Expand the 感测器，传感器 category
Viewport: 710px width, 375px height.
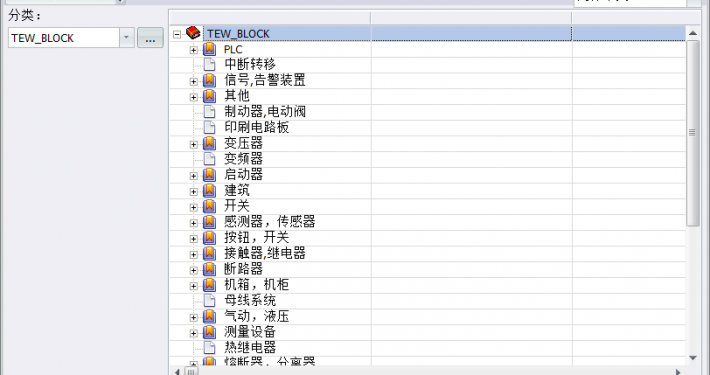tap(193, 223)
